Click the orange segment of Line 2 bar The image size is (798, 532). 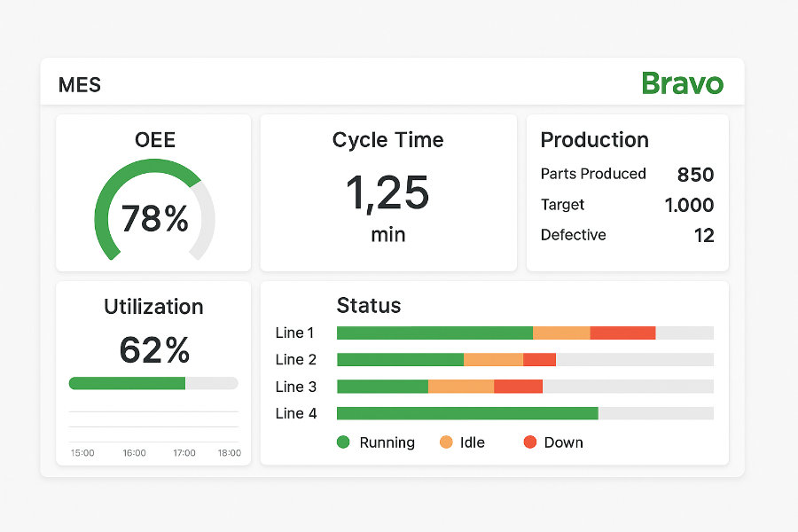point(494,359)
